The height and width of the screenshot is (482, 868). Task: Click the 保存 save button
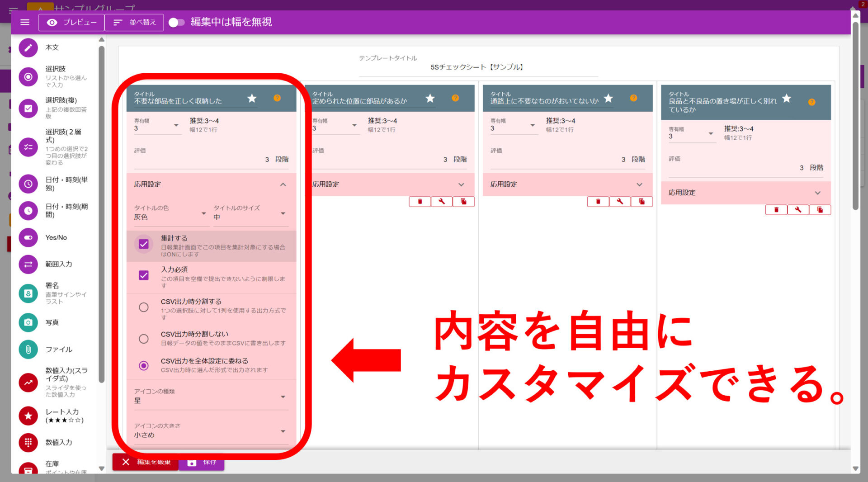click(x=202, y=462)
